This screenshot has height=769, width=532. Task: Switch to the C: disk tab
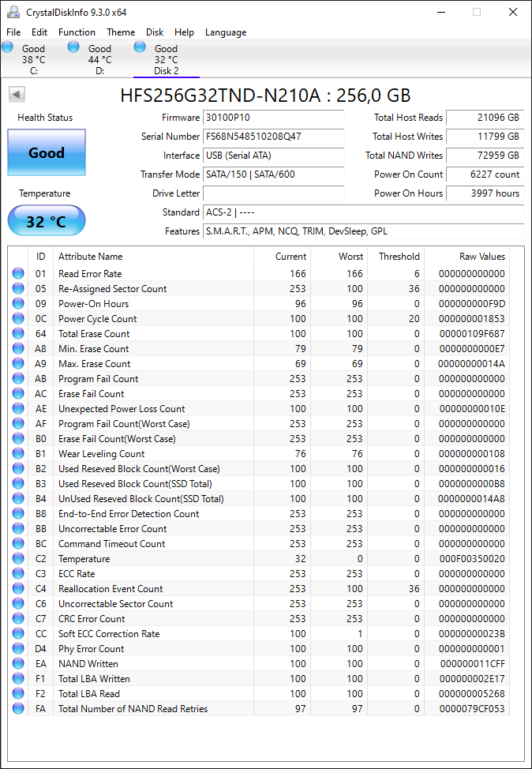34,59
